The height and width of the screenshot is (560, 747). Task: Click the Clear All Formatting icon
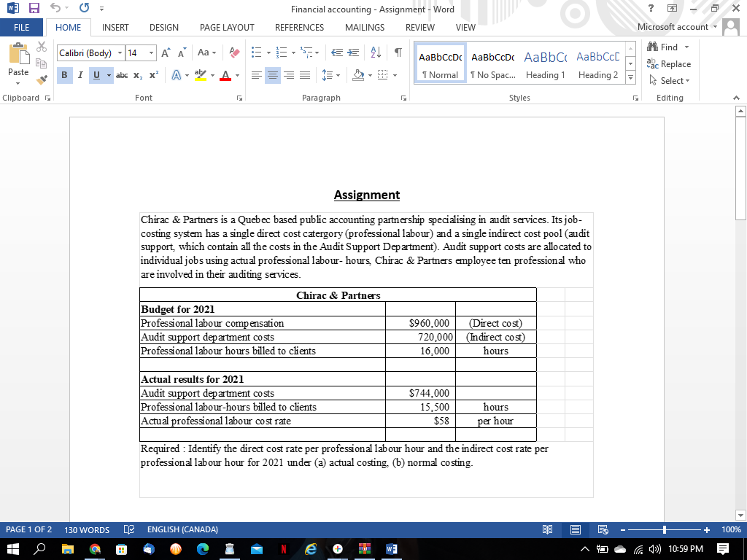pos(233,52)
